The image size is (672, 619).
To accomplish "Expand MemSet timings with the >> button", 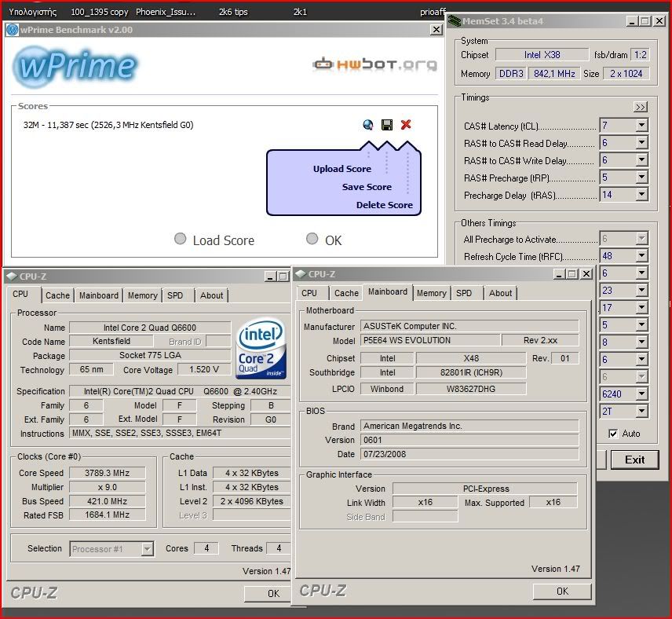I will (641, 107).
